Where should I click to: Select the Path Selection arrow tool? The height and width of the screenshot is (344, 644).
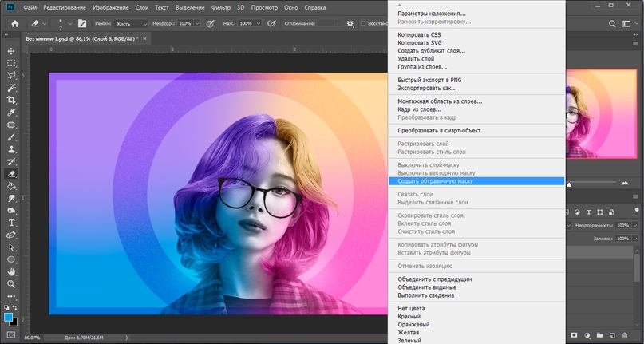[11, 247]
